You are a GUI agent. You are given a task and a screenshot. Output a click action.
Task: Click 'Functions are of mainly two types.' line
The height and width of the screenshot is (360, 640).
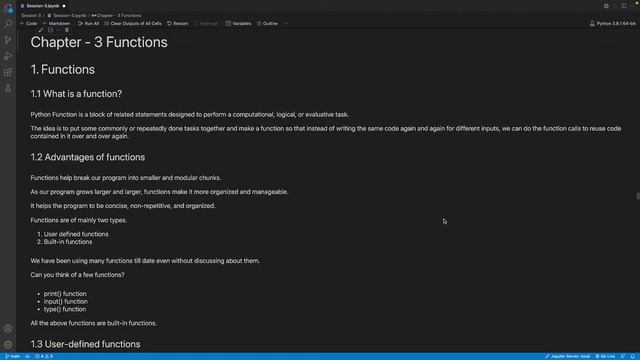(79, 220)
